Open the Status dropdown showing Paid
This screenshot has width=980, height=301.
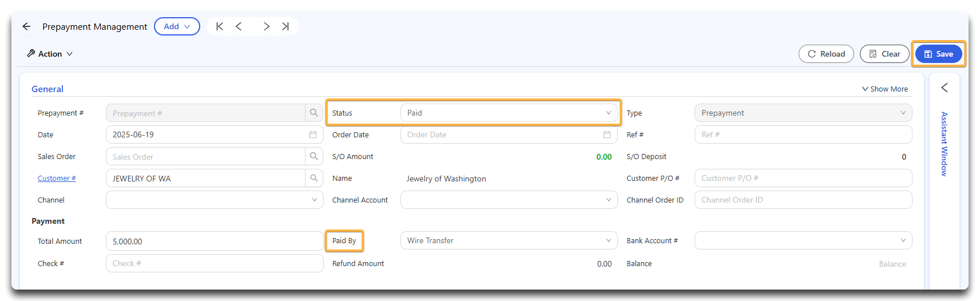coord(509,113)
